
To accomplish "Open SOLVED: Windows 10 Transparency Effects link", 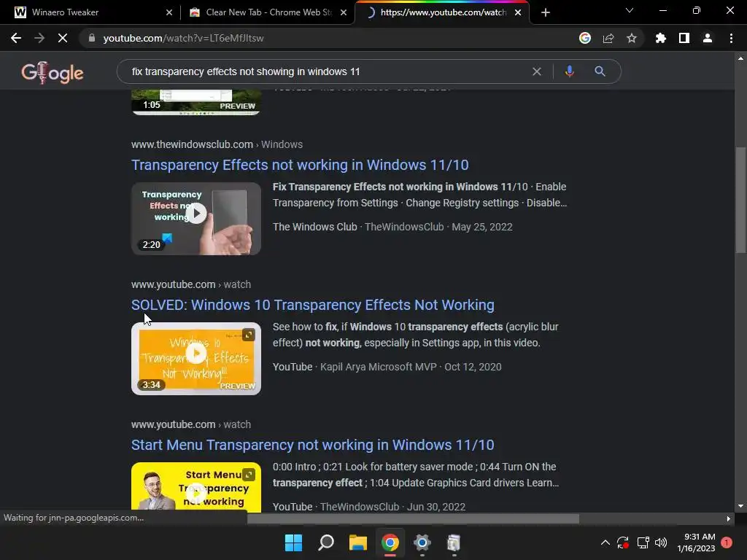I will [x=313, y=305].
